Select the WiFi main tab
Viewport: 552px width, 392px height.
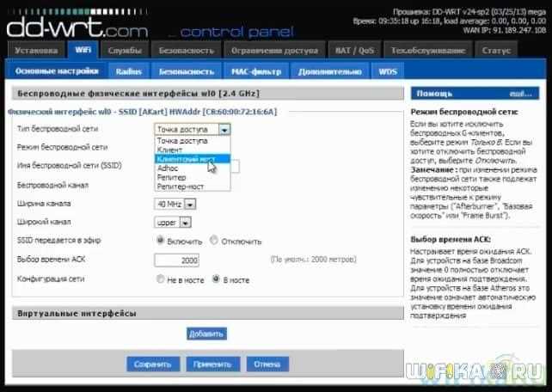[x=83, y=50]
